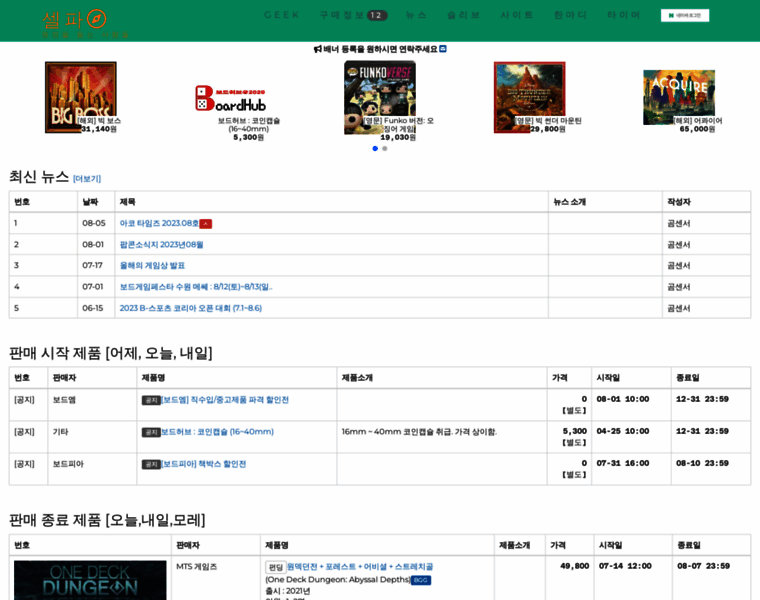This screenshot has height=600, width=760.
Task: Click the 5,300 price in the 코인캡슐 row
Action: (x=575, y=431)
